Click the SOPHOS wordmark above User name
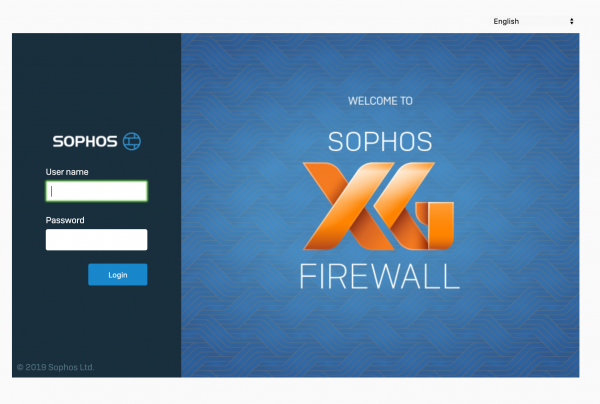600x404 pixels. 85,142
